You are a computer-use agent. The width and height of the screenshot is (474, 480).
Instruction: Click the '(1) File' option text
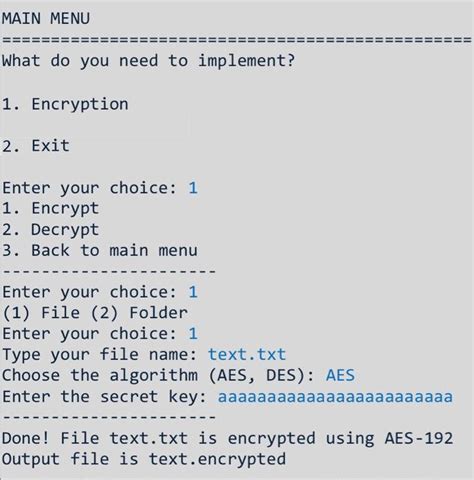[x=41, y=313]
